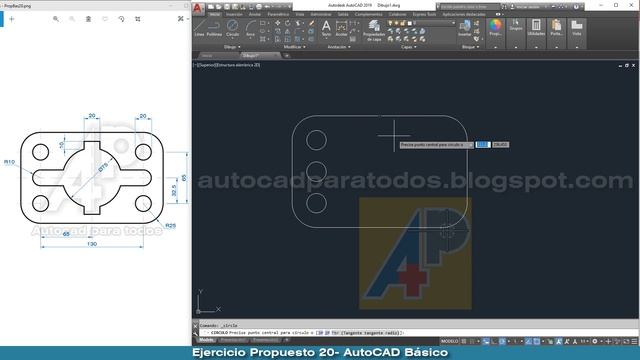640x360 pixels.
Task: Switch to the Vista ribbon tab
Action: click(300, 14)
